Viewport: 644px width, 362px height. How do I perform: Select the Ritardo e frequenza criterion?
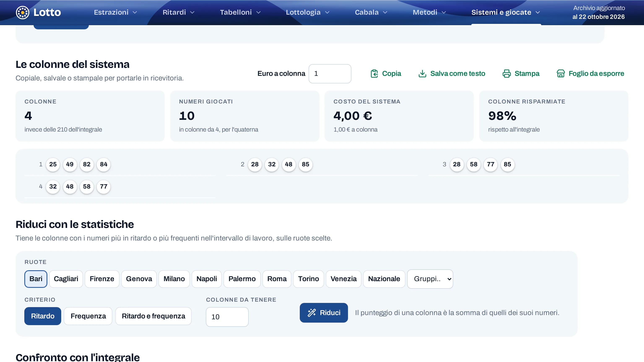point(153,316)
